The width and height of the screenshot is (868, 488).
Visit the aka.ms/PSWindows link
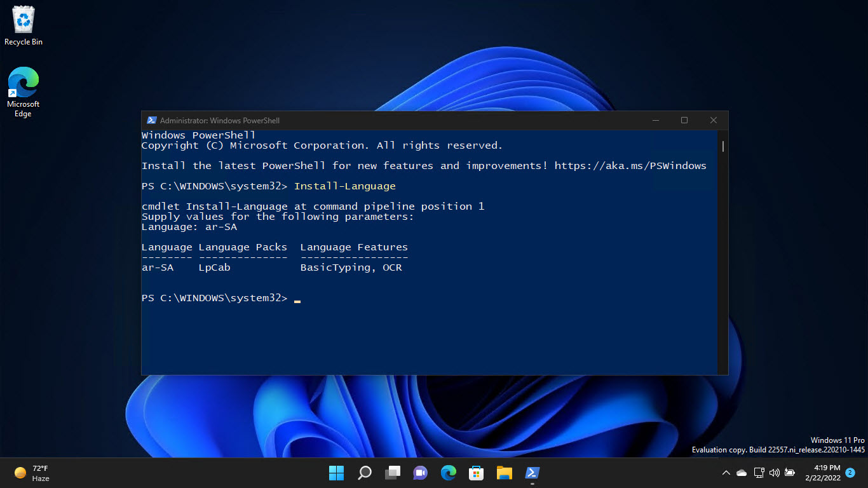tap(630, 165)
